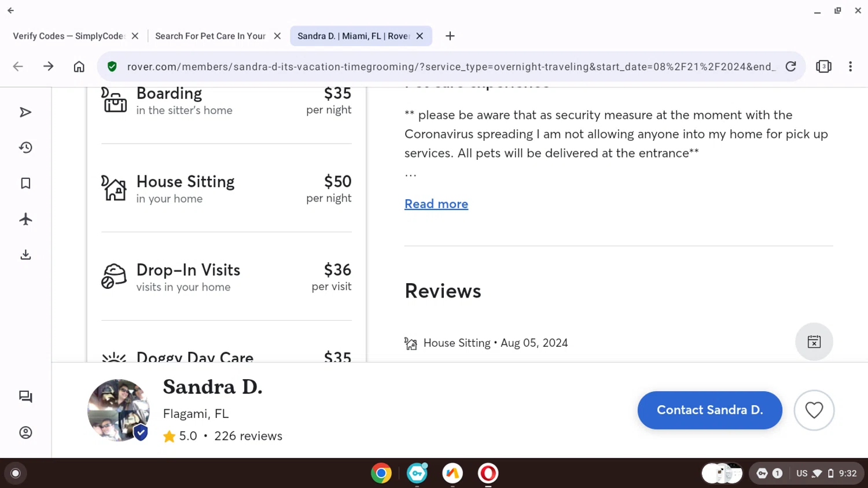
Task: Click Sandra D.'s profile photo
Action: (118, 410)
